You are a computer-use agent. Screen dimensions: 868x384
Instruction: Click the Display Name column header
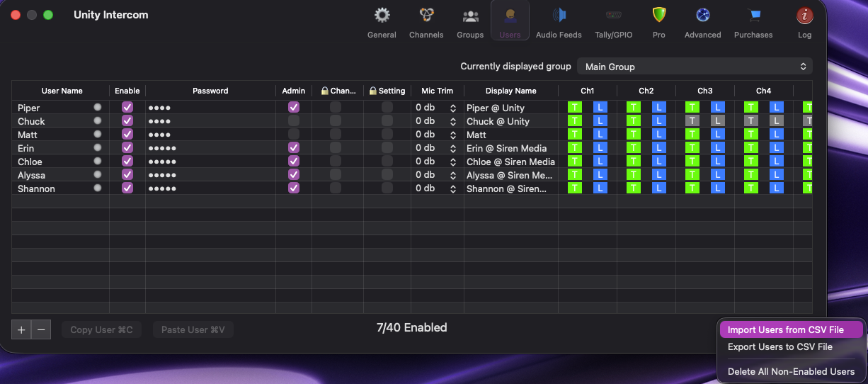511,91
